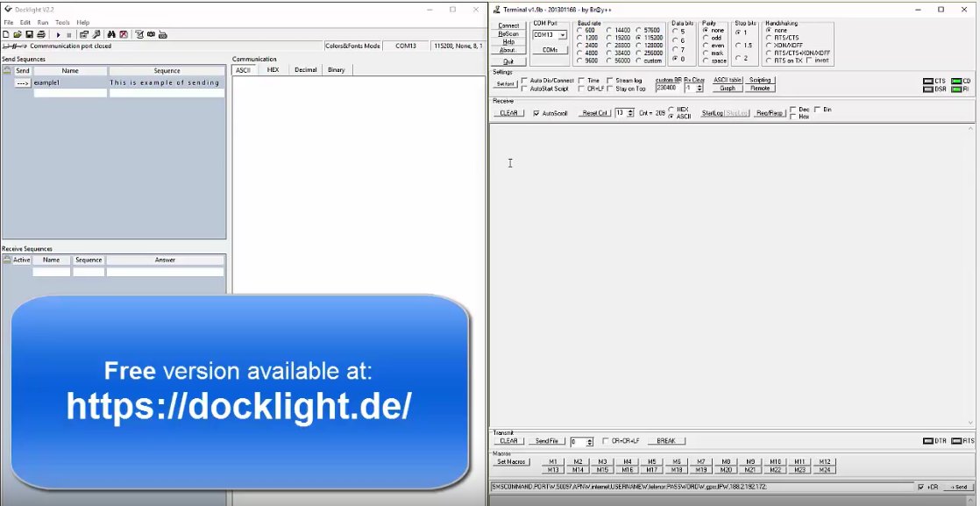The width and height of the screenshot is (980, 506).
Task: Click the Set Macros button
Action: (x=511, y=461)
